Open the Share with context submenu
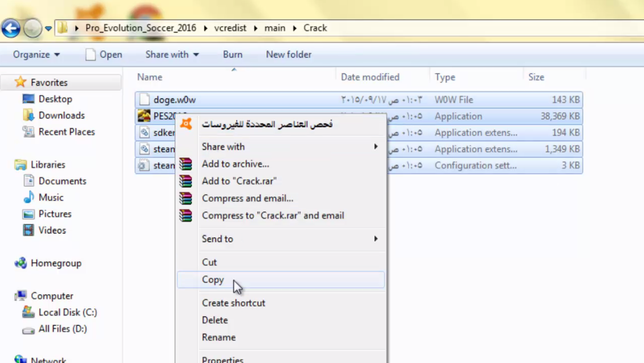 281,147
